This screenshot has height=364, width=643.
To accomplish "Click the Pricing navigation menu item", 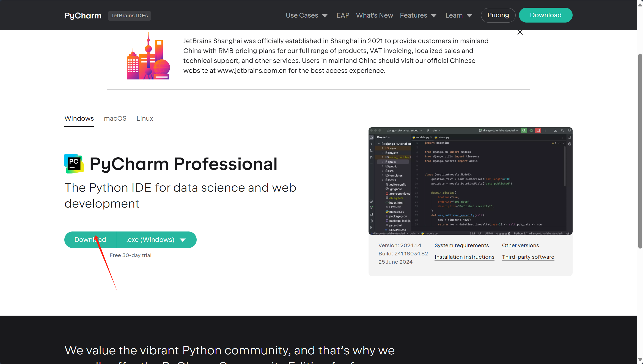I will coord(498,15).
